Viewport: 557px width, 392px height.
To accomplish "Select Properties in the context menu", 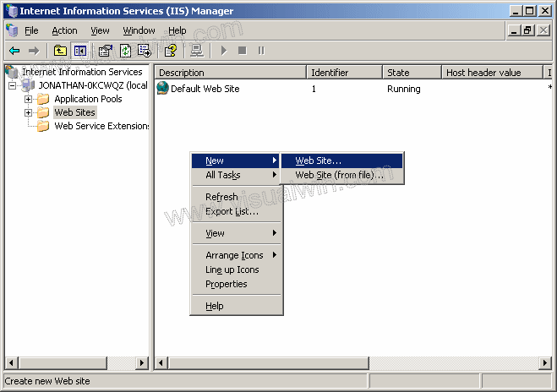I will 236,284.
